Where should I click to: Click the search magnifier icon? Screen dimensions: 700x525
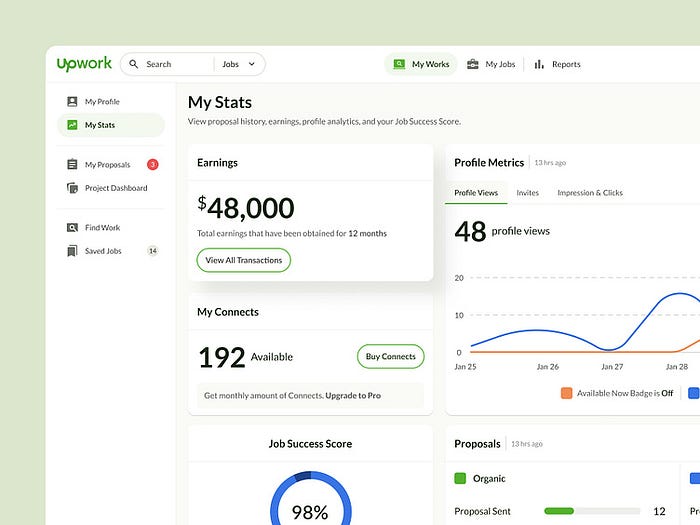[x=133, y=64]
